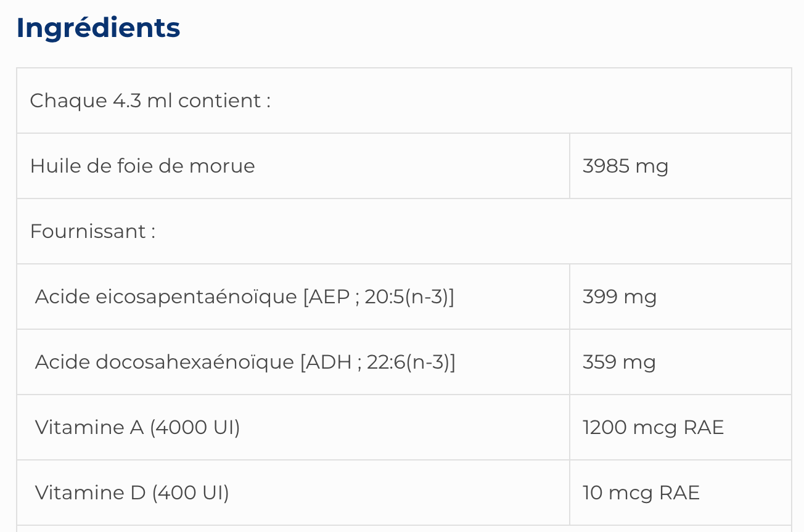Click the word 'Fournissant'

click(88, 231)
